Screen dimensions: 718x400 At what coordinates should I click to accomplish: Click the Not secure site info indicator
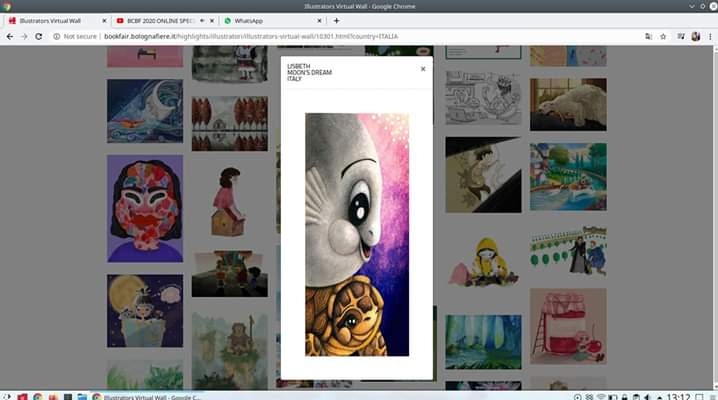(76, 36)
